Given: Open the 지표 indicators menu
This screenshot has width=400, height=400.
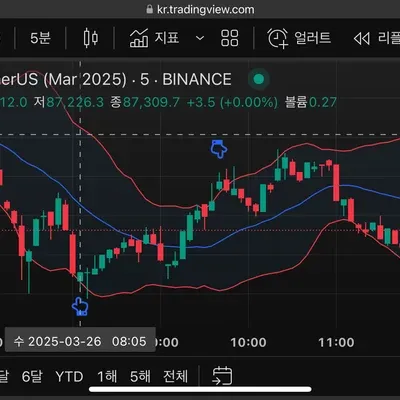Looking at the screenshot, I should click(x=155, y=38).
